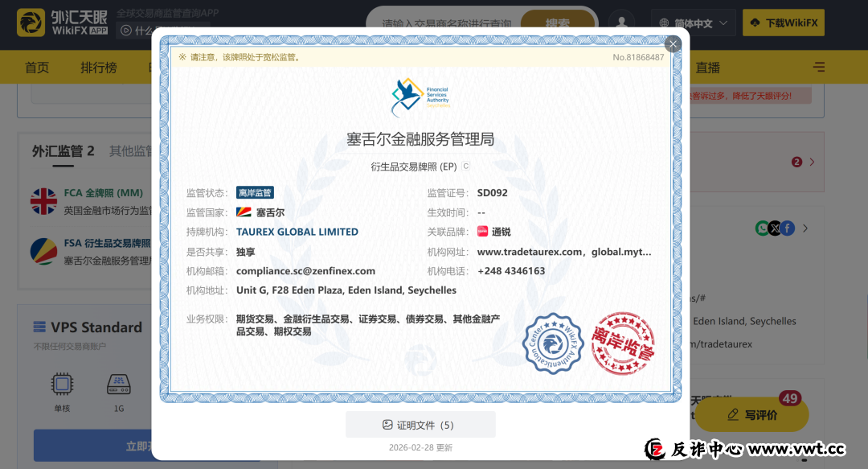Image resolution: width=868 pixels, height=469 pixels.
Task: Click the user profile avatar icon
Action: (x=621, y=23)
